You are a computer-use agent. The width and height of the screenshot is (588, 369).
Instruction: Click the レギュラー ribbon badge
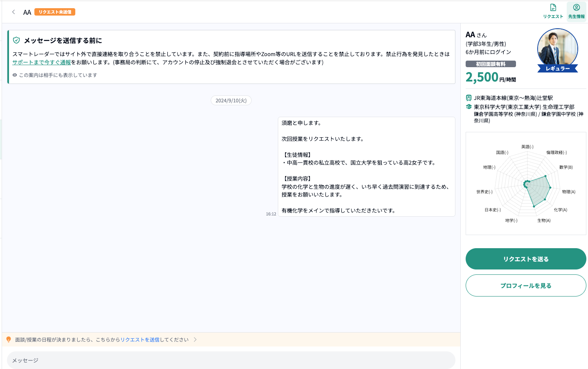[x=557, y=68]
